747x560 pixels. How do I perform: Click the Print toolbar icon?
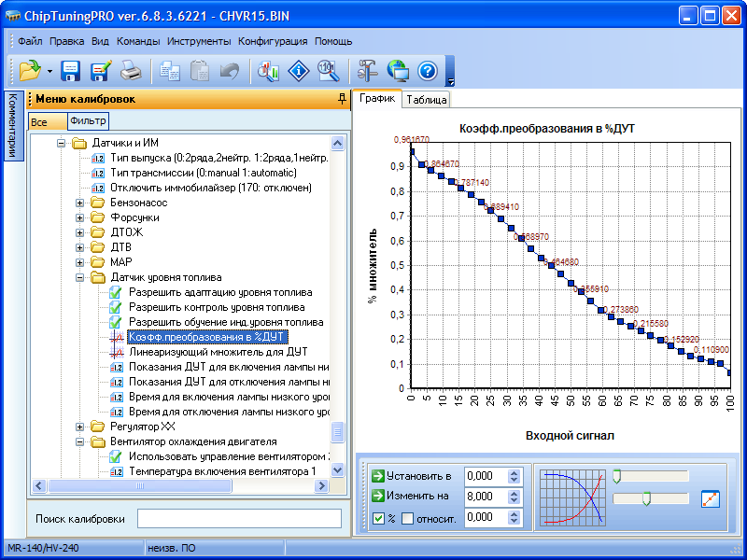tap(131, 71)
